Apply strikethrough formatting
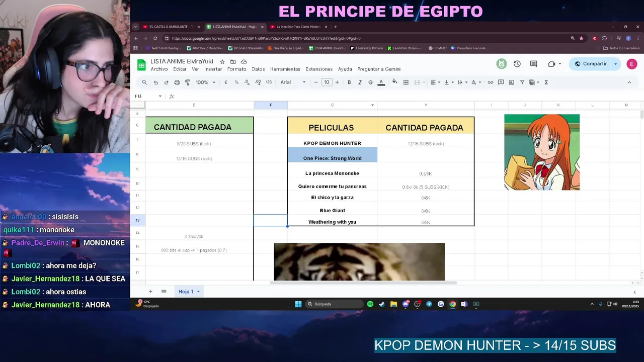Viewport: 644px width, 362px height. click(370, 82)
